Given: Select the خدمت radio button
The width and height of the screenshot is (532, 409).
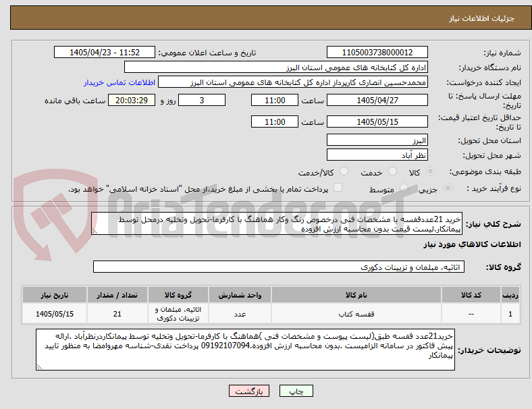Looking at the screenshot, I should [392, 171].
